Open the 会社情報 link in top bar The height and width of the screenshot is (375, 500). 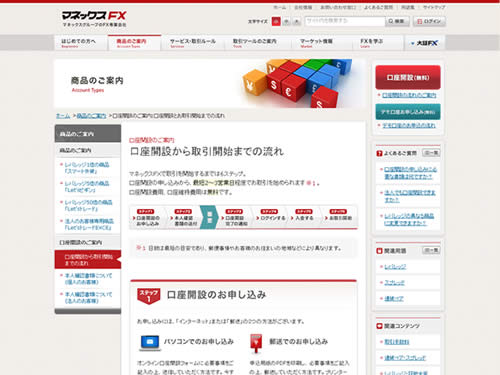[303, 7]
